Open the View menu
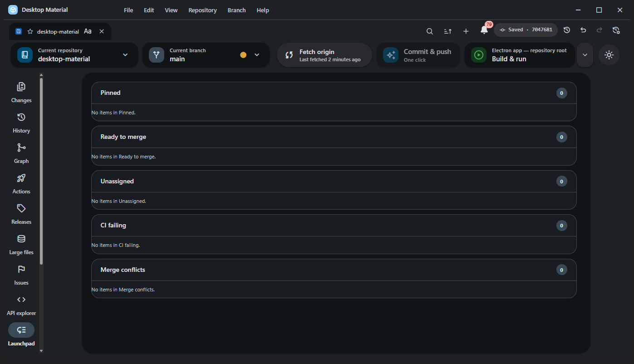634x364 pixels. (x=171, y=10)
